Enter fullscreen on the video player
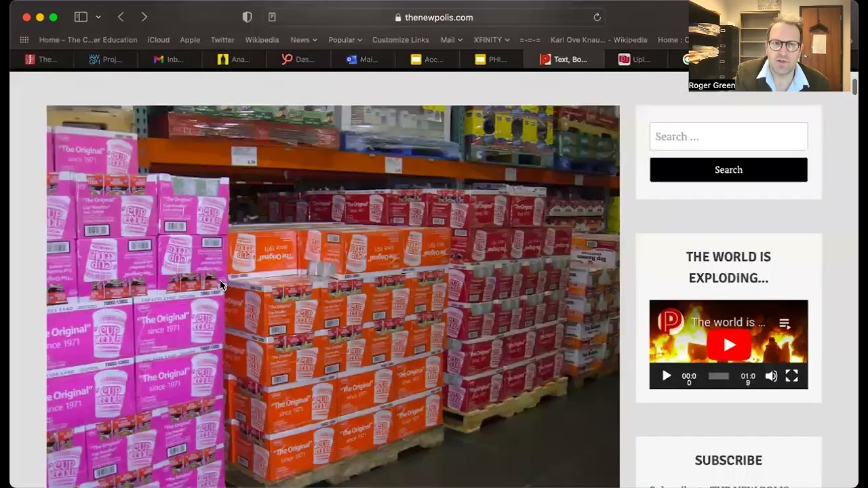The height and width of the screenshot is (488, 868). point(791,376)
